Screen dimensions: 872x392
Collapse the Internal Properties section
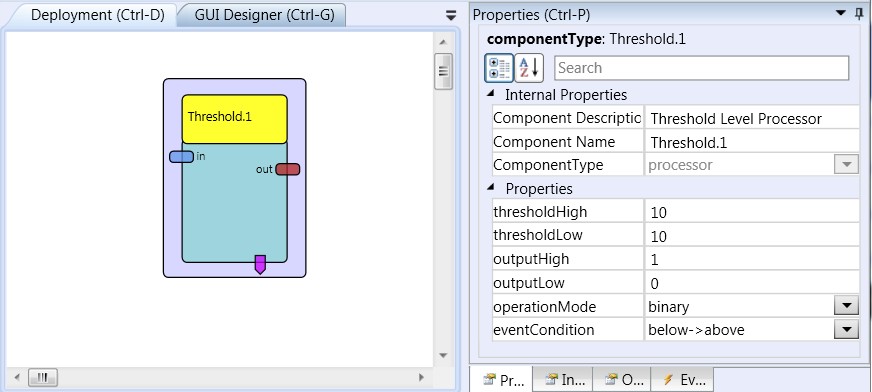click(490, 93)
